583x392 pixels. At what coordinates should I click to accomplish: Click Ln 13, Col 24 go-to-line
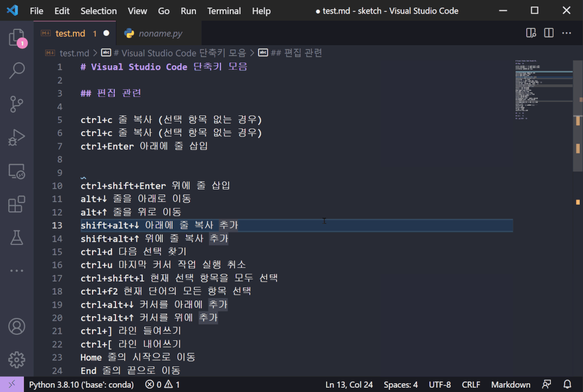(x=349, y=384)
